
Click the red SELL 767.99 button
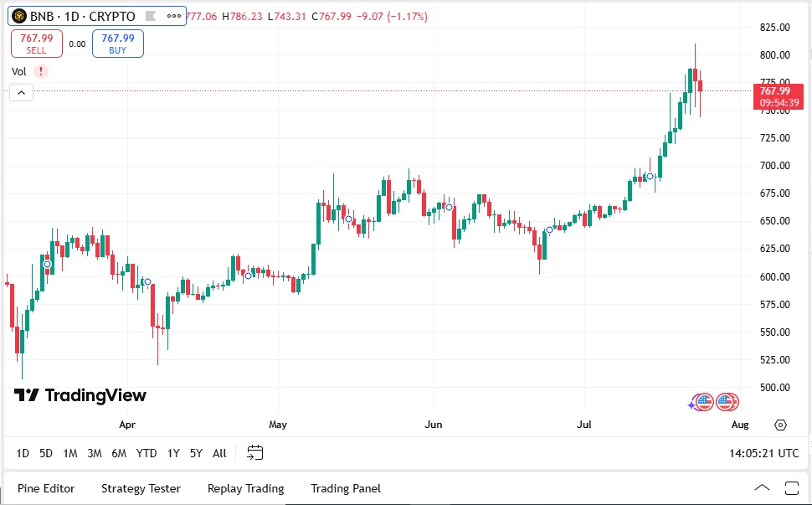pos(37,44)
